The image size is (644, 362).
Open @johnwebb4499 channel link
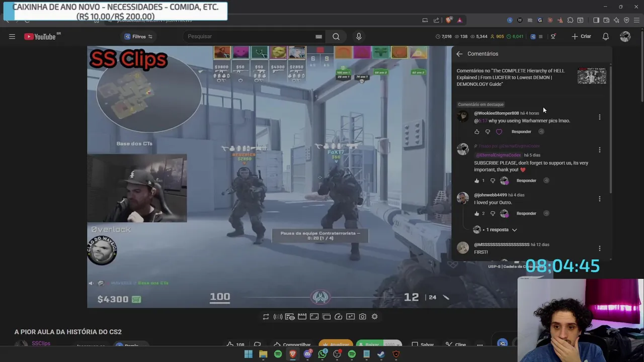point(490,195)
